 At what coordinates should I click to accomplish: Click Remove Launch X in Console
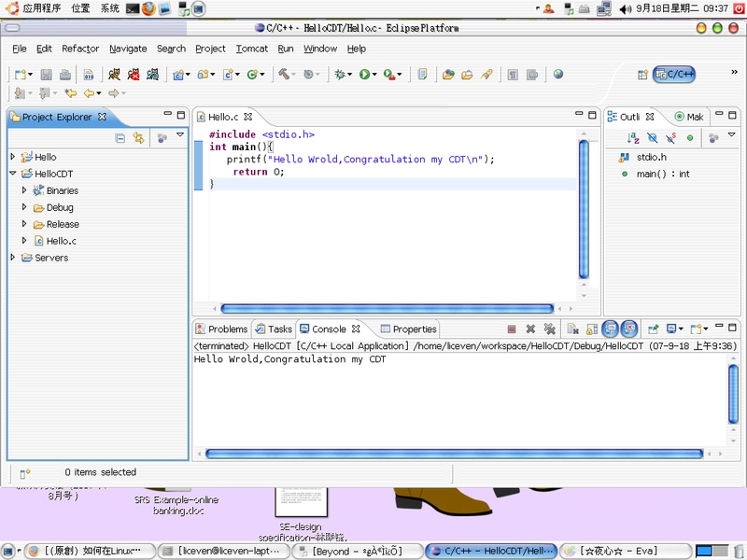click(530, 329)
